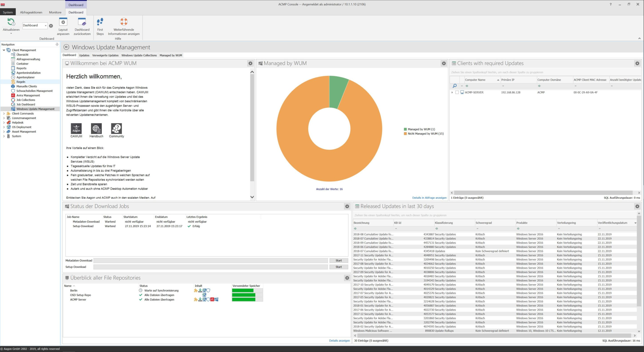Click Layout anpassen icon
The height and width of the screenshot is (352, 644).
click(x=63, y=22)
